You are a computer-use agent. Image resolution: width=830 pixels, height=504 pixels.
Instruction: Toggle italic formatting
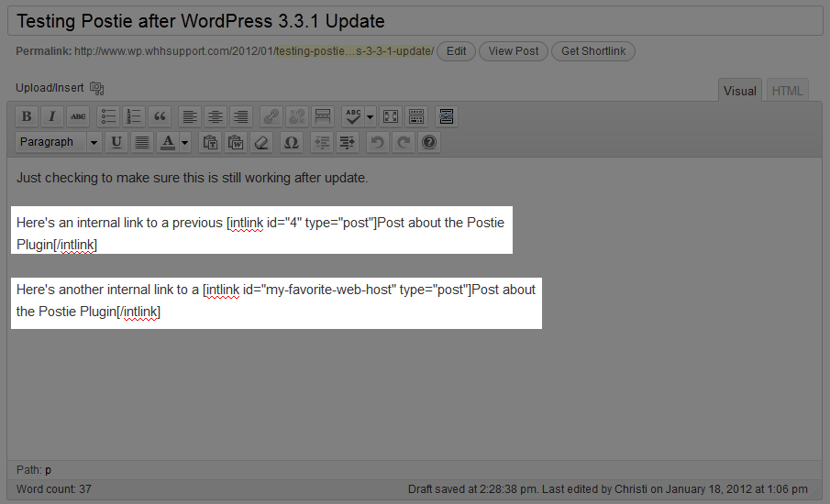click(52, 116)
